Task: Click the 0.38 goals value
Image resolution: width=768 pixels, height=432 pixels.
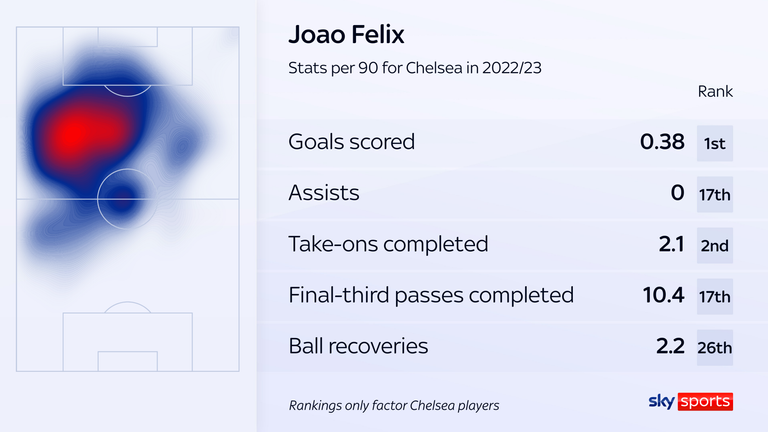Action: click(662, 142)
